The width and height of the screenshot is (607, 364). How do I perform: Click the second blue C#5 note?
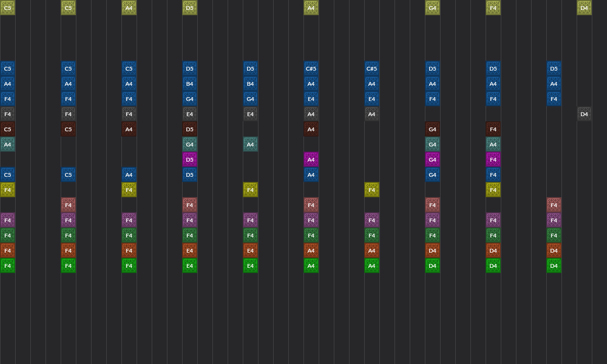372,69
